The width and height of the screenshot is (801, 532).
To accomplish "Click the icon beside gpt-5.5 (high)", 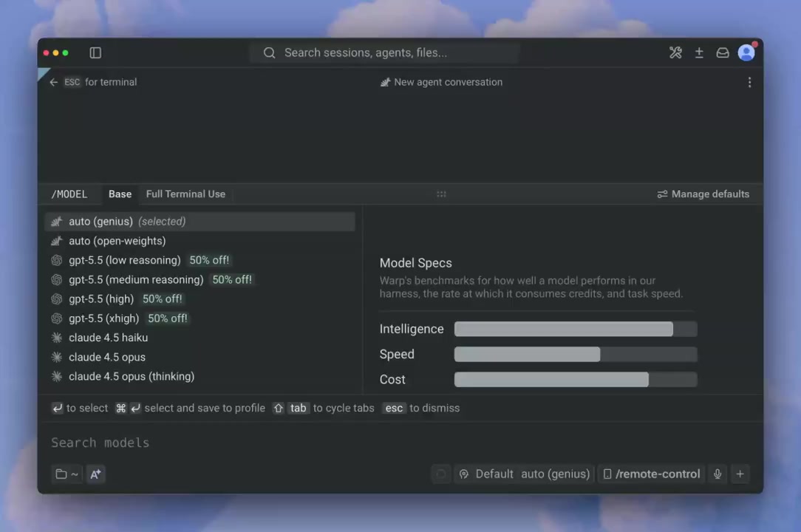I will [x=57, y=299].
